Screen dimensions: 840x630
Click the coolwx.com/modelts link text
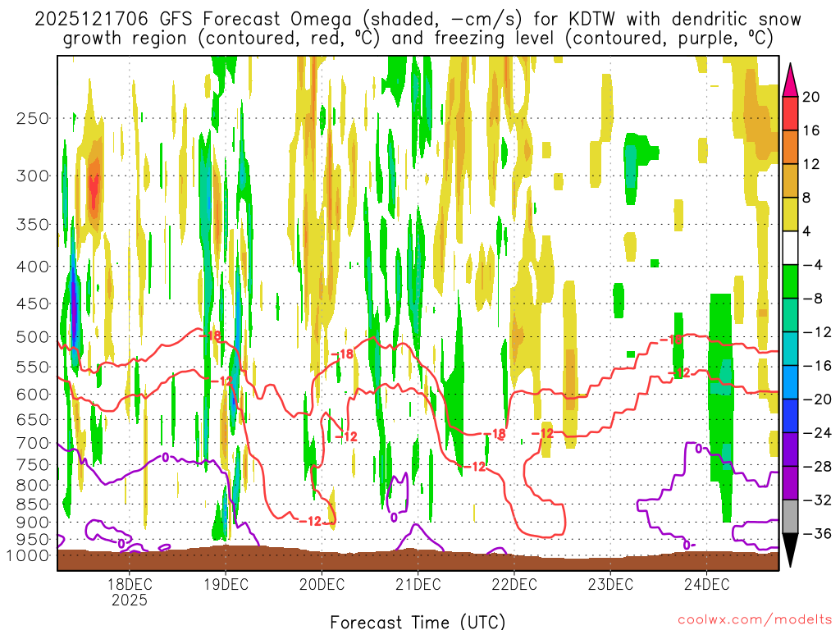(x=756, y=620)
